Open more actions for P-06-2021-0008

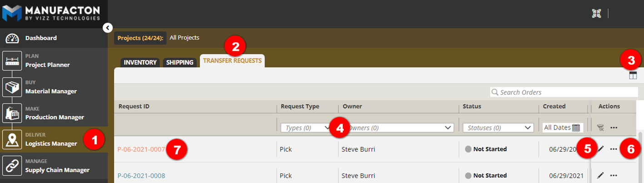coord(614,175)
